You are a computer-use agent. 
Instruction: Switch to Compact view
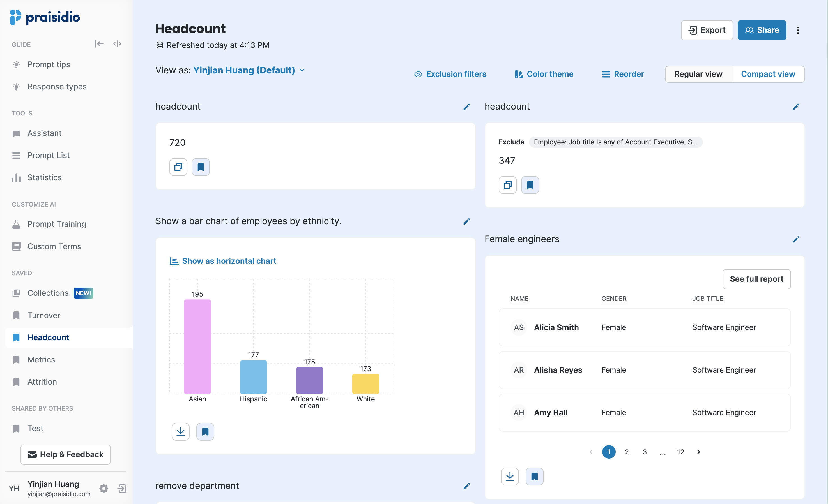768,74
